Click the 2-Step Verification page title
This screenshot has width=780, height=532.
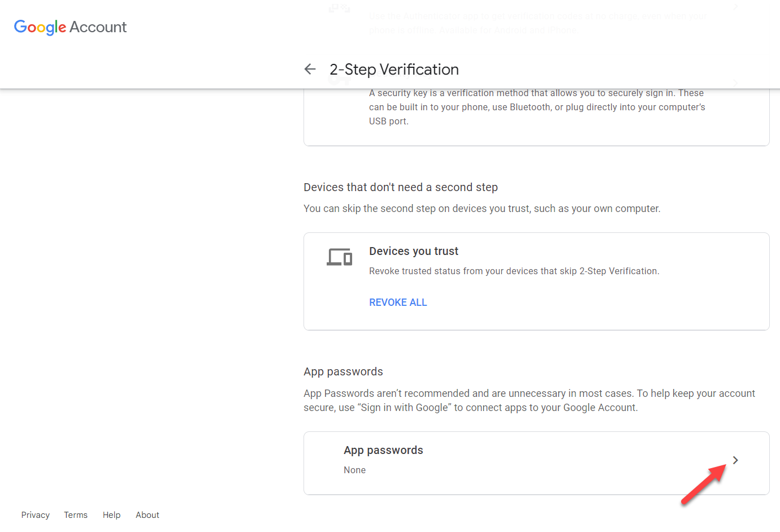click(394, 70)
